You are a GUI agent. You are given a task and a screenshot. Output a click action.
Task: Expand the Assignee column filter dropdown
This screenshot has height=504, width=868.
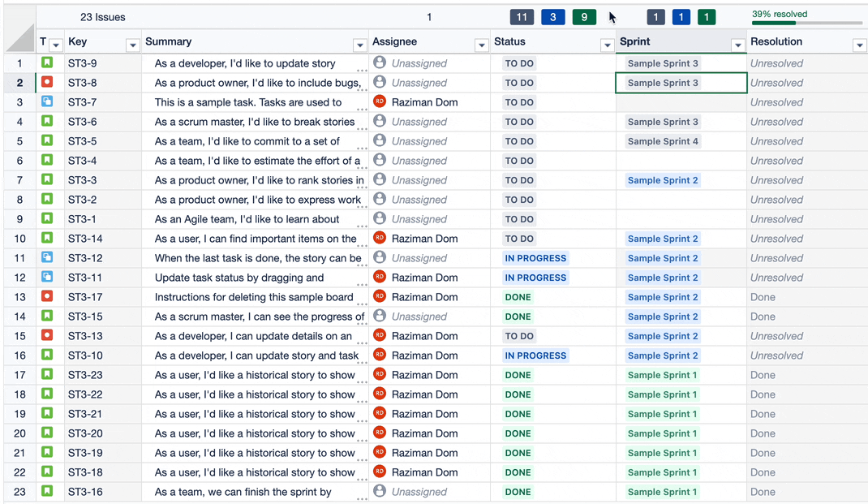tap(481, 45)
